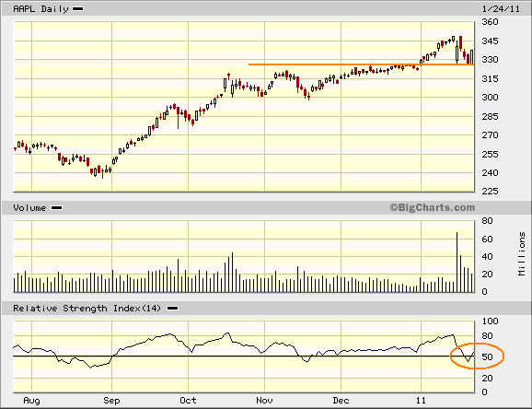This screenshot has height=409, width=532.
Task: Click the 'Nov' month label
Action: pos(265,401)
